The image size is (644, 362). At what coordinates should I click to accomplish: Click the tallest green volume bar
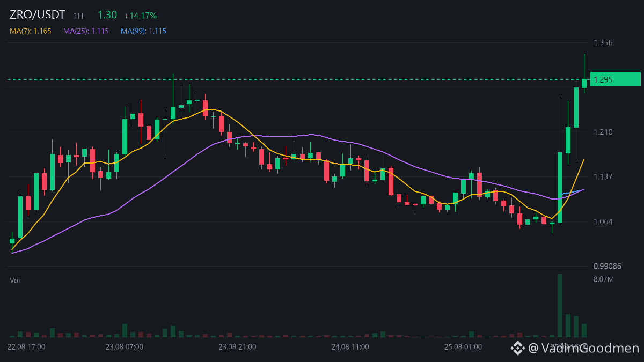coord(560,306)
